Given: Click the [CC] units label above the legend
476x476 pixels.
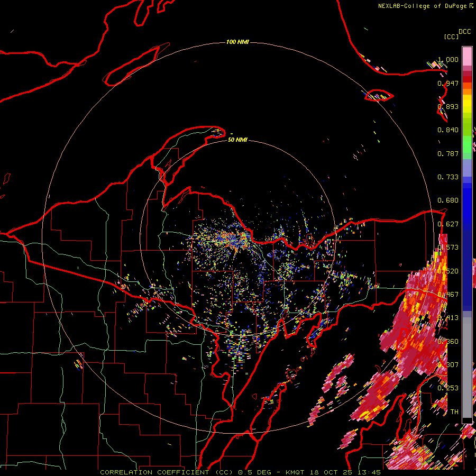Looking at the screenshot, I should (x=451, y=36).
